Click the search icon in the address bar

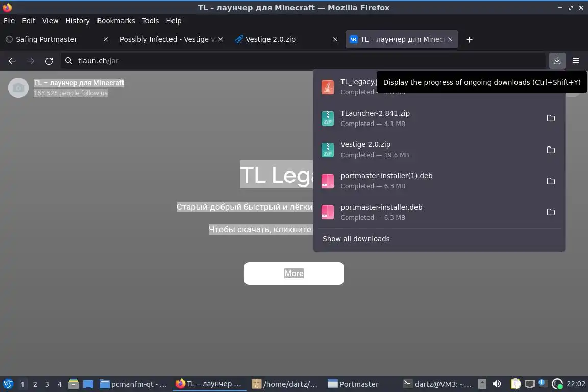(x=68, y=61)
